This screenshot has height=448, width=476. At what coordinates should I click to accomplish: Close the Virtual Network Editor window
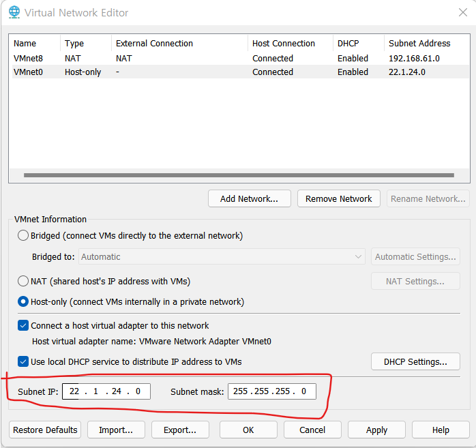point(462,12)
